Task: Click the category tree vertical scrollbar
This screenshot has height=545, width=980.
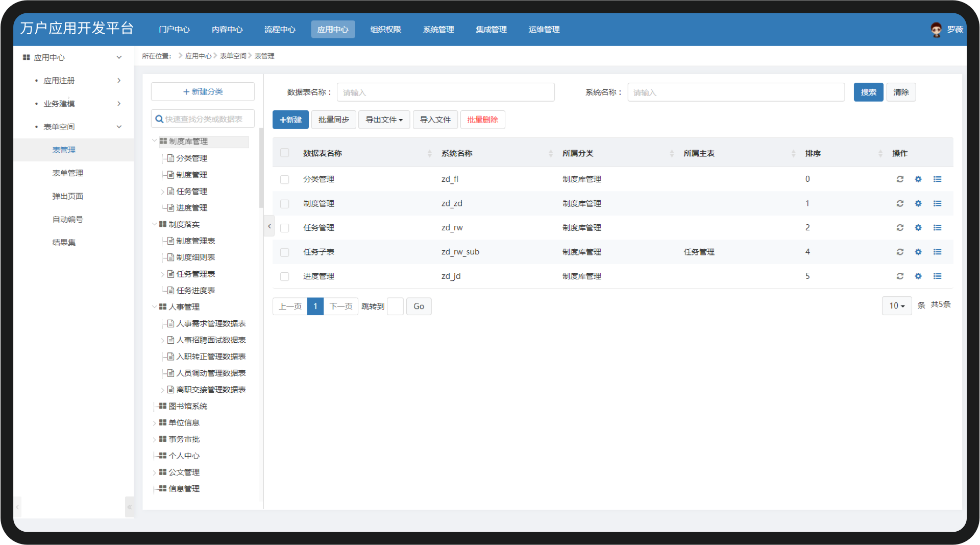Action: point(261,169)
